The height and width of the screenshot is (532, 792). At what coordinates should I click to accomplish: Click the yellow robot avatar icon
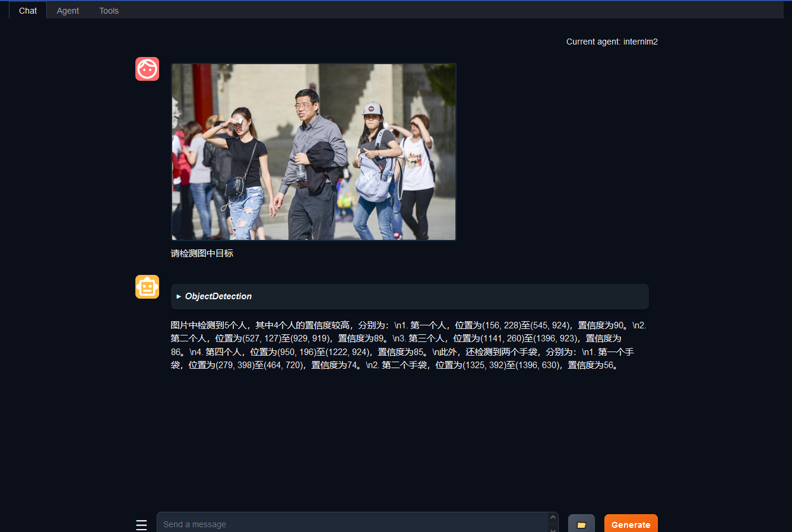pos(147,287)
